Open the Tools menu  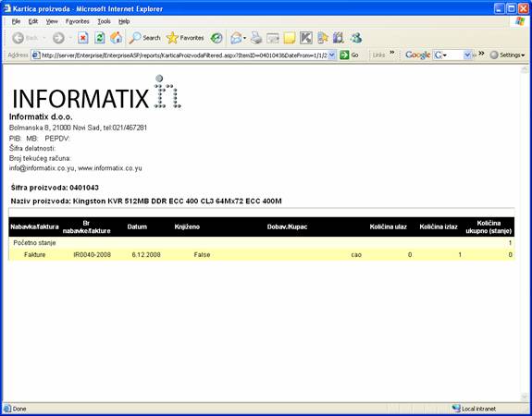[x=104, y=21]
